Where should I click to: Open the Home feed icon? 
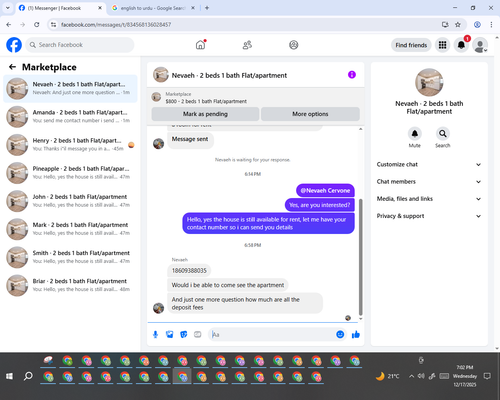[x=200, y=45]
